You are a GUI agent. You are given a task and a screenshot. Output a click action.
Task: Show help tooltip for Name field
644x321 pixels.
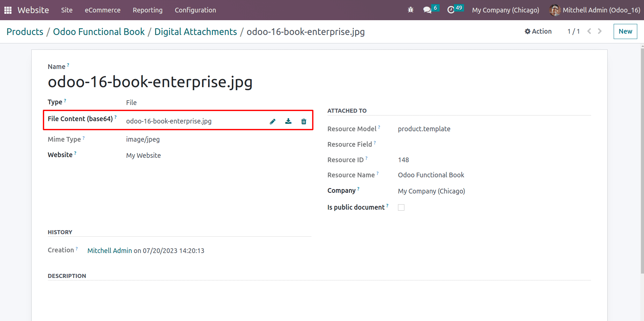[x=68, y=65]
